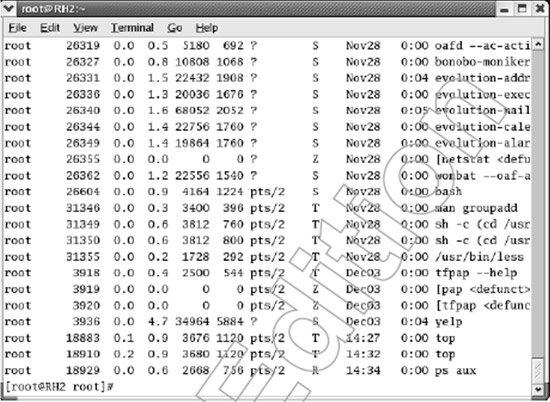This screenshot has height=402, width=550.
Task: Maximize the root@RH2 terminal window
Action: click(x=522, y=9)
